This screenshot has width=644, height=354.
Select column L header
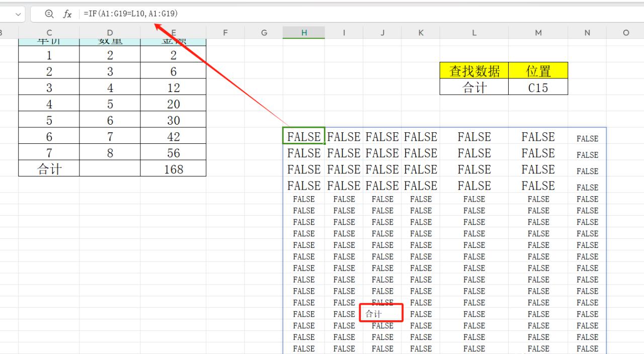(474, 33)
